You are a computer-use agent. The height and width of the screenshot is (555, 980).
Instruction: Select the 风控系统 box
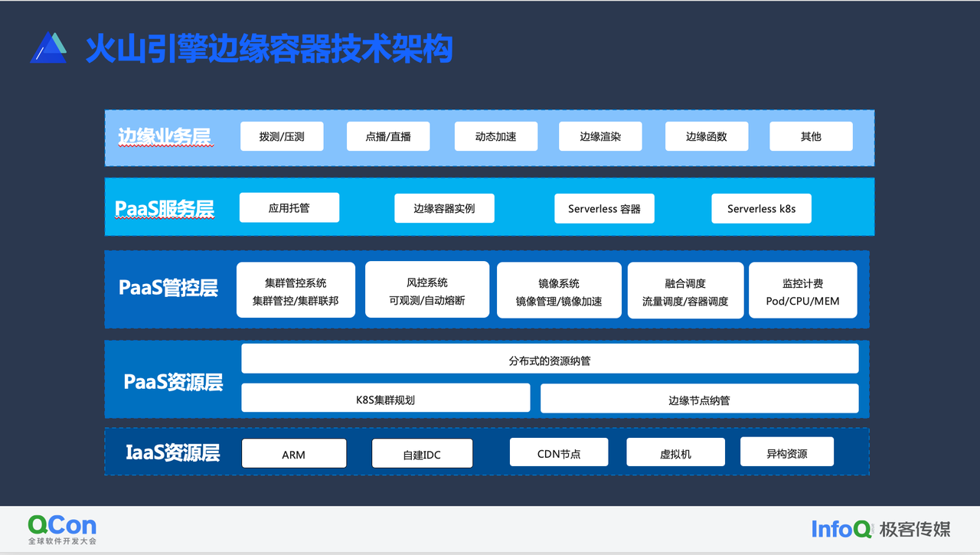(x=427, y=289)
